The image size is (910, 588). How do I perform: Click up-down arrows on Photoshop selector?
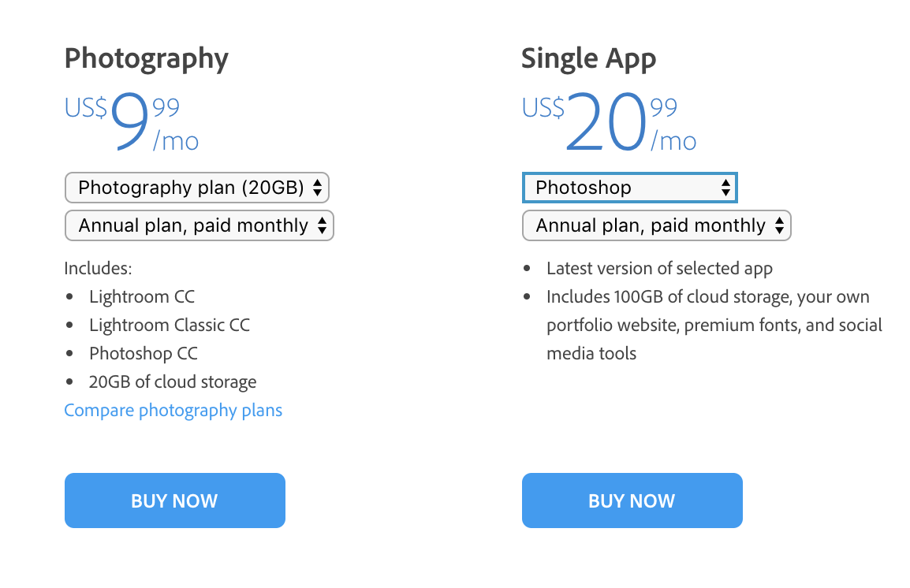click(726, 188)
